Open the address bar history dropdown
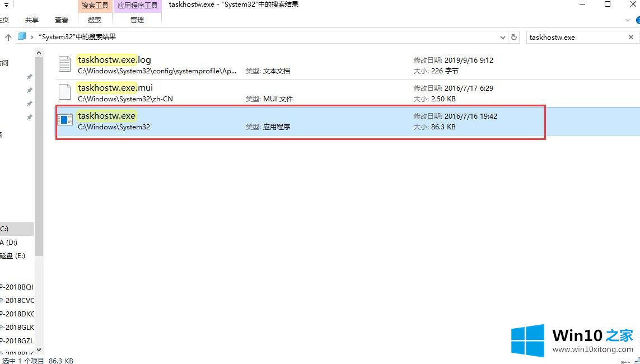This screenshot has width=640, height=364. [x=502, y=37]
